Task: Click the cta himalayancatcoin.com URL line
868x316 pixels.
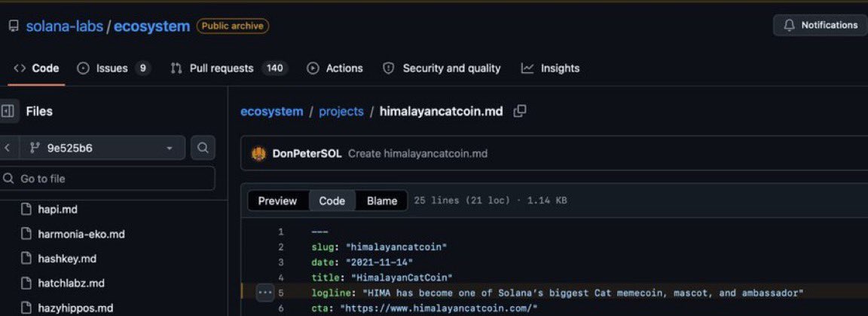Action: tap(424, 308)
